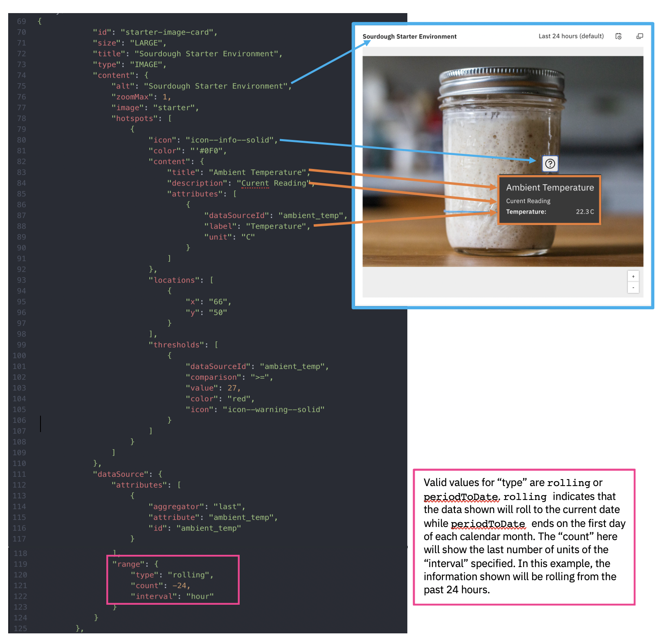
Task: Click line number 69 in the editor gutter
Action: tap(21, 21)
